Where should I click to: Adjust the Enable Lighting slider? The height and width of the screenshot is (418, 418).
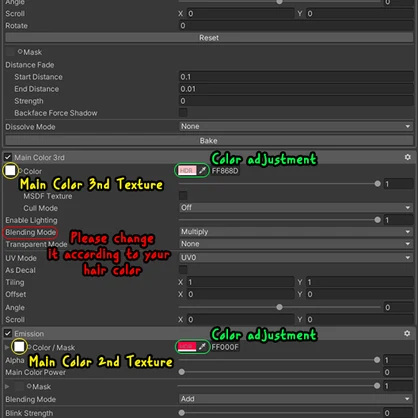(279, 220)
